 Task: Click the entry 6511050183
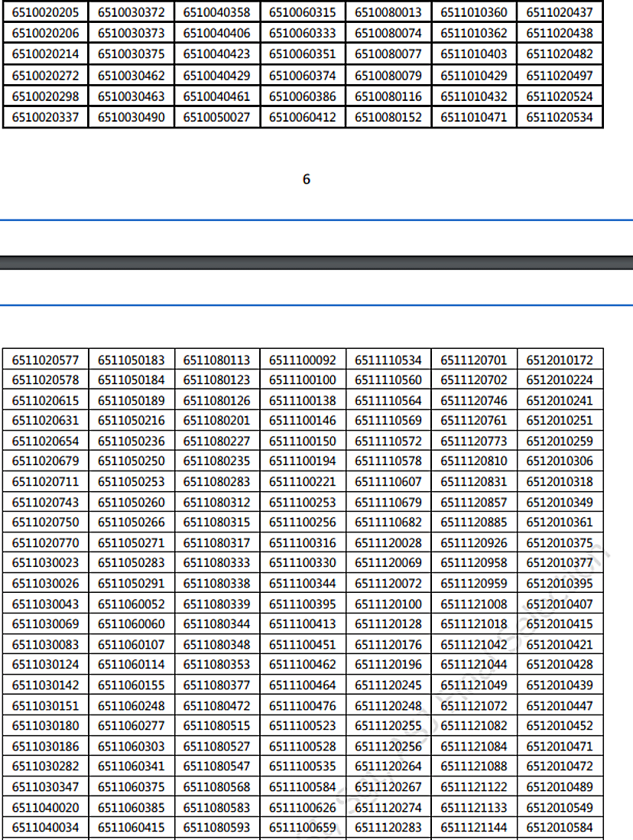coord(131,360)
